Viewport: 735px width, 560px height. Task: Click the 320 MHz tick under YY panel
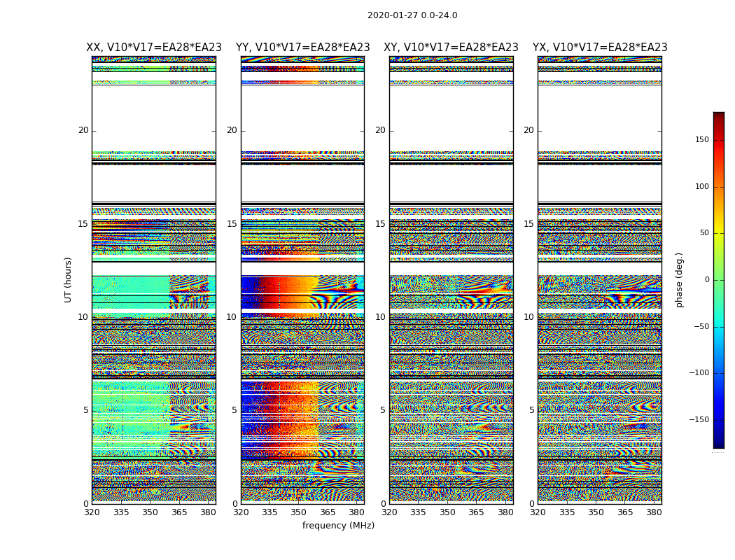pos(241,512)
